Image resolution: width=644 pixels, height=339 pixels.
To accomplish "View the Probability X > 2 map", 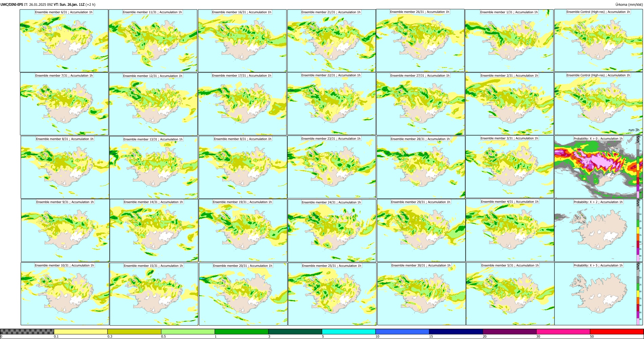I will point(599,230).
